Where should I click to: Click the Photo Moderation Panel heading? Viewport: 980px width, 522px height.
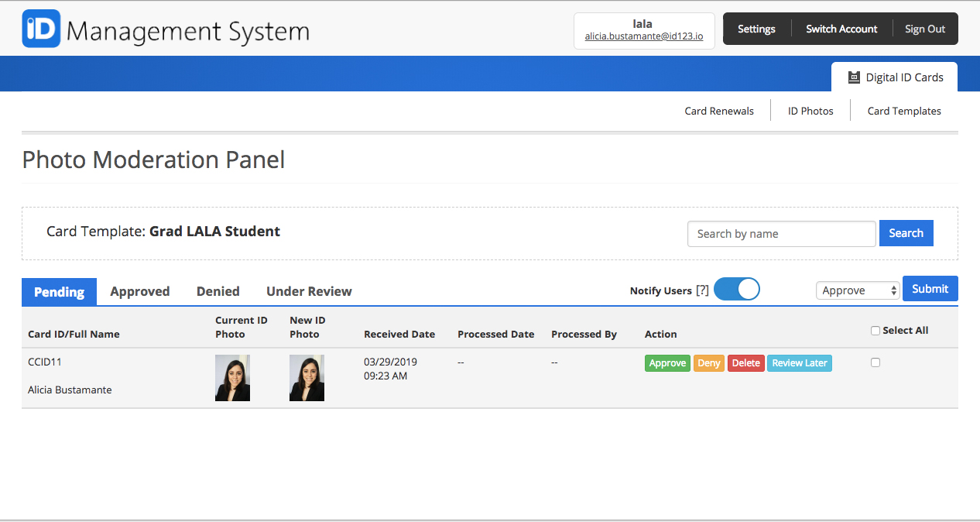click(153, 160)
